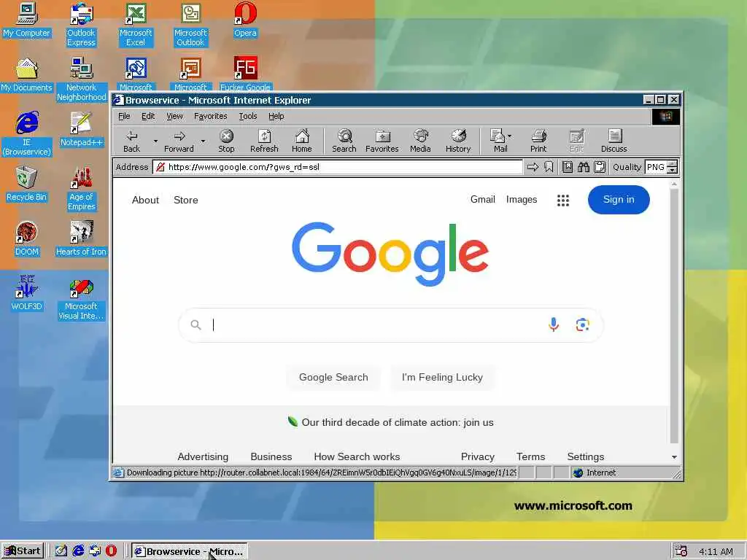Click the blue Sign in button
This screenshot has height=560, width=747.
coord(619,200)
